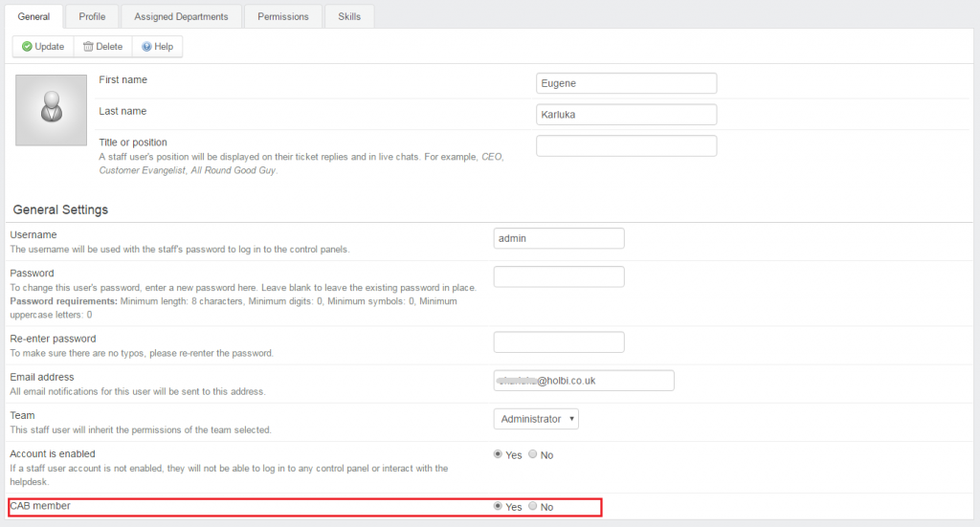The image size is (980, 527).
Task: Click the Last name field with Karluka
Action: [x=626, y=114]
